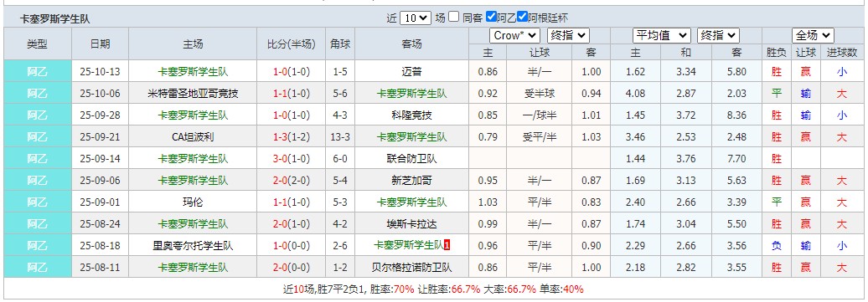Open the 终指 dropdown beside Crow*
This screenshot has height=302, width=868.
pyautogui.click(x=568, y=35)
